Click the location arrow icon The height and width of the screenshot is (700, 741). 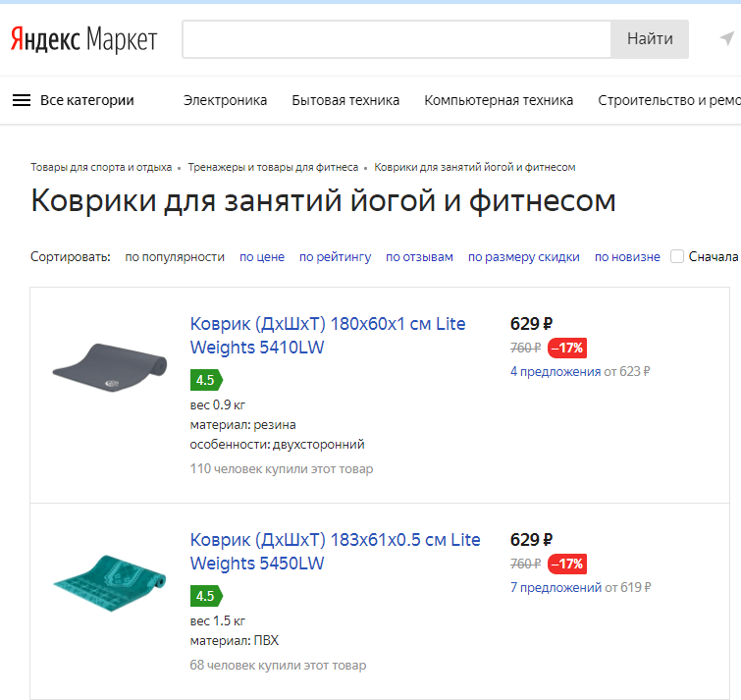727,38
